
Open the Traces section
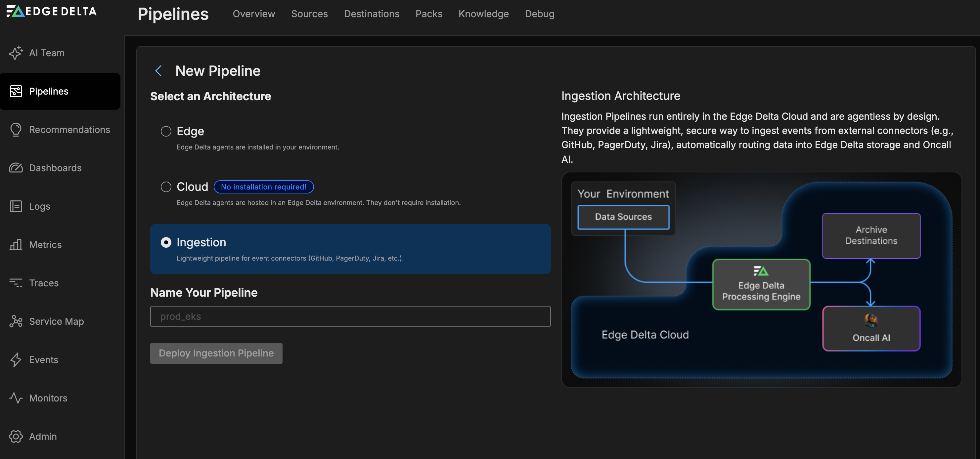pos(44,283)
